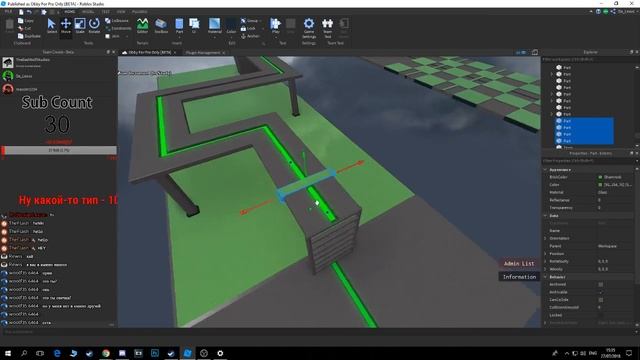Select the Obby For Pro Only document tab
This screenshot has height=360, width=640.
pos(149,53)
